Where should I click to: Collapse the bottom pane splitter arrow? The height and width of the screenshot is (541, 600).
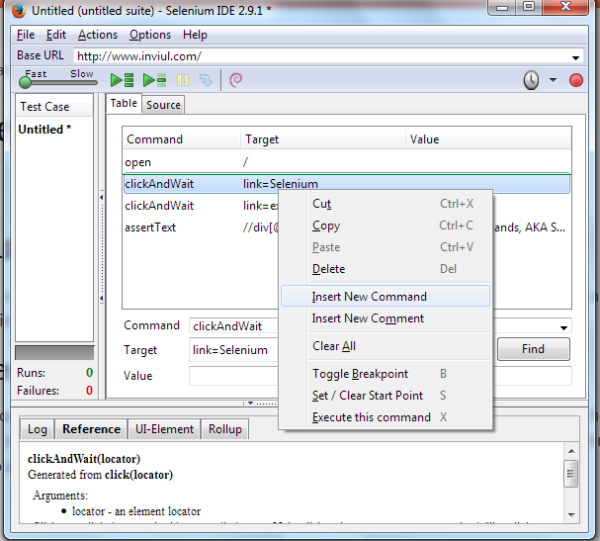point(250,403)
